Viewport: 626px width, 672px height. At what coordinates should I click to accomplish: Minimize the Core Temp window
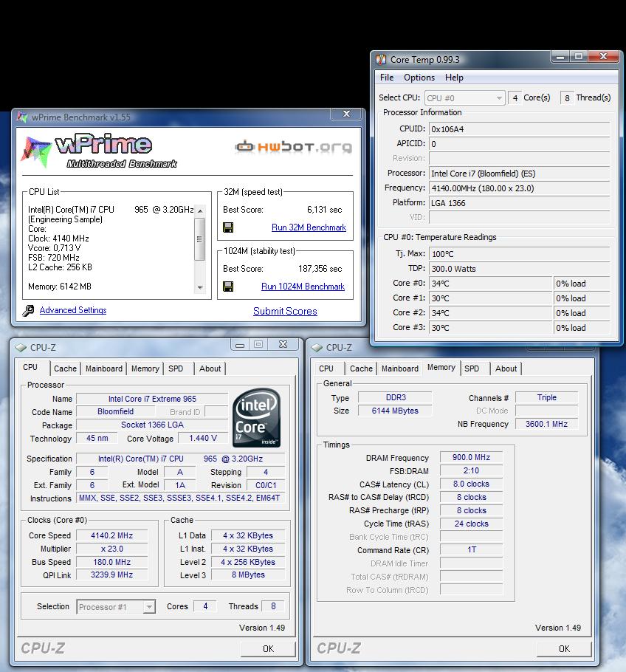pos(560,56)
